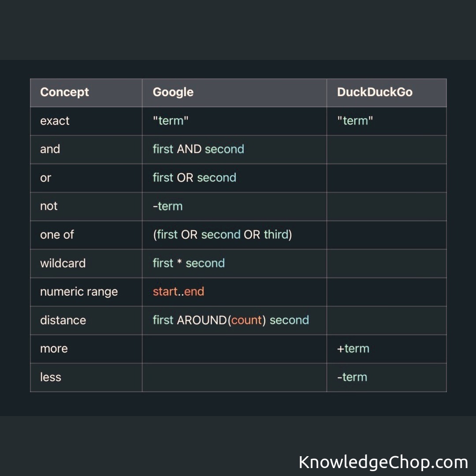Click the DuckDuckGo column header
The height and width of the screenshot is (476, 476).
(x=375, y=92)
